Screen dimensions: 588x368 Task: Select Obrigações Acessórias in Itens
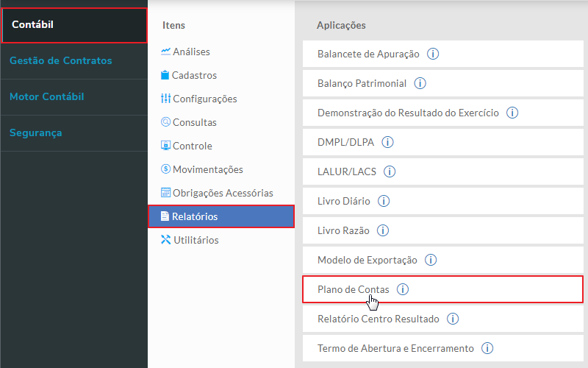(x=223, y=193)
